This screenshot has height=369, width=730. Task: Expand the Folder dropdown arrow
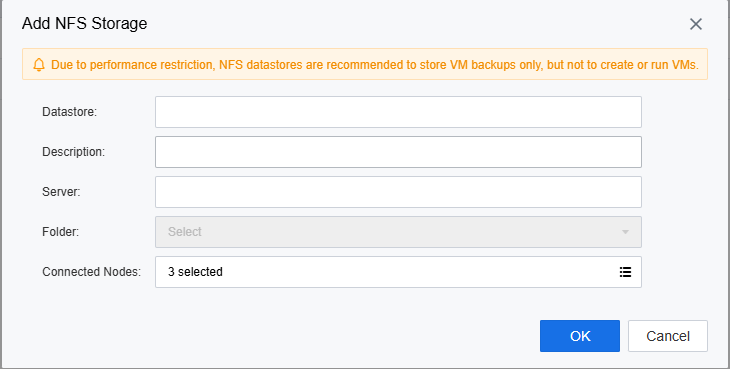tap(625, 232)
